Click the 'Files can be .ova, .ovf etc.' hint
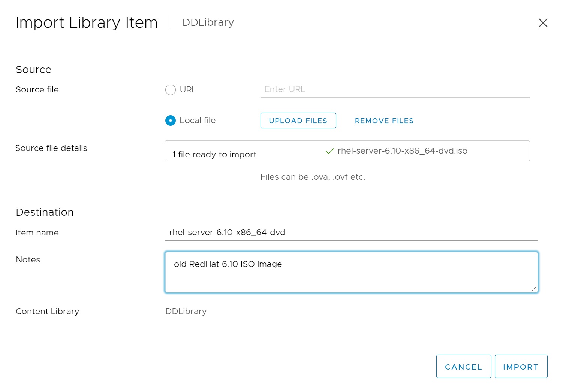The height and width of the screenshot is (392, 563). (313, 177)
